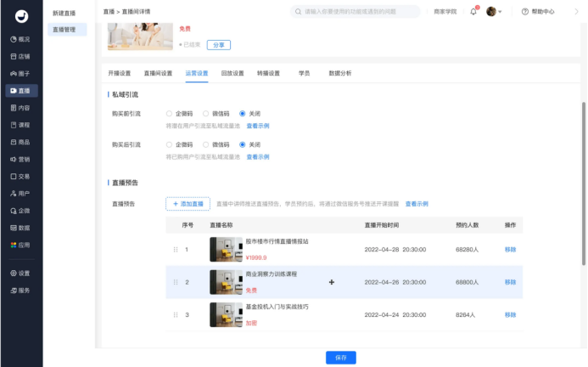Open the 商品 goods sidebar item

pos(21,142)
